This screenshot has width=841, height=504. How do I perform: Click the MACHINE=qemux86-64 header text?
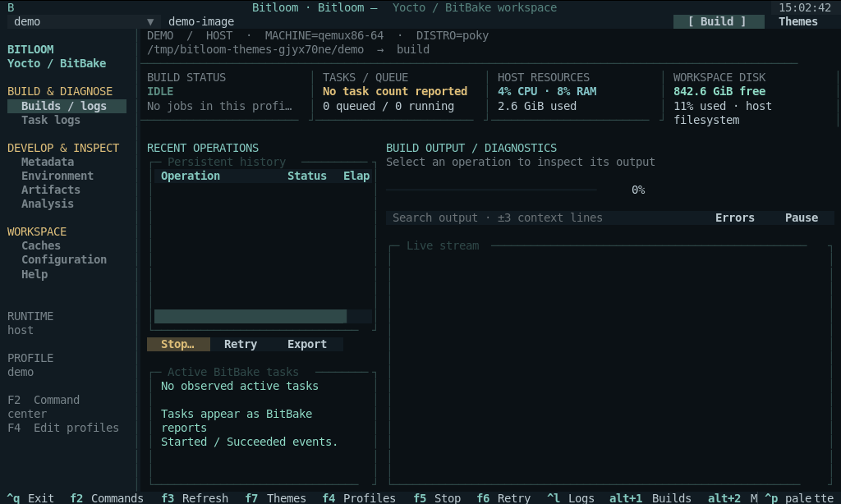(324, 35)
